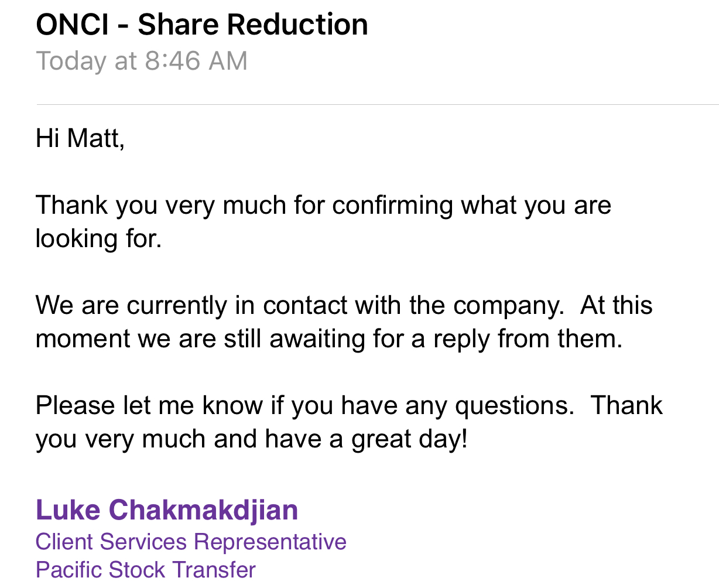719x588 pixels.
Task: Select the word Reduction in the subject
Action: (297, 25)
